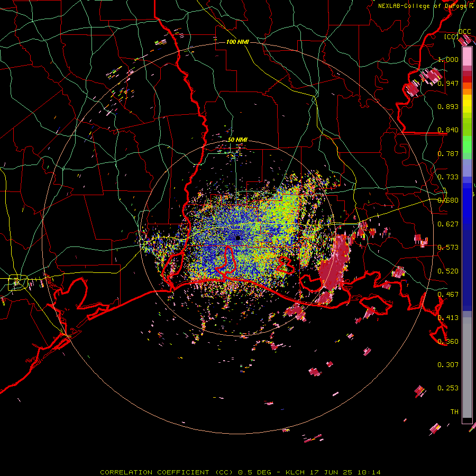The image size is (476, 476).
Task: Select the 0.360 scale value
Action: [448, 342]
